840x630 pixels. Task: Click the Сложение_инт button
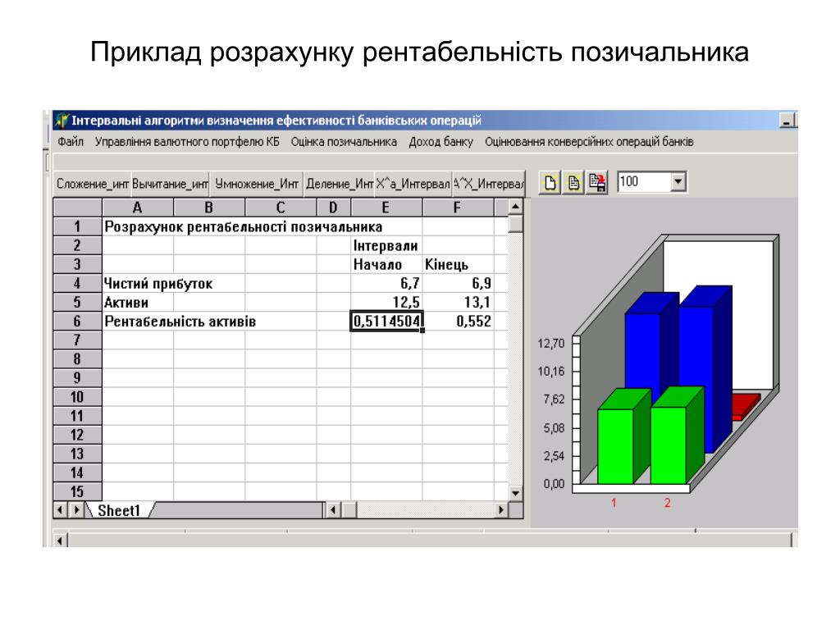pyautogui.click(x=92, y=184)
